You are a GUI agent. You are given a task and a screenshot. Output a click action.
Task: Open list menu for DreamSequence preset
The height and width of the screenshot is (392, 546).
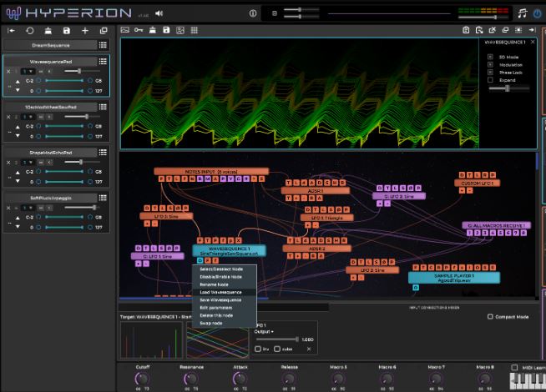click(103, 45)
